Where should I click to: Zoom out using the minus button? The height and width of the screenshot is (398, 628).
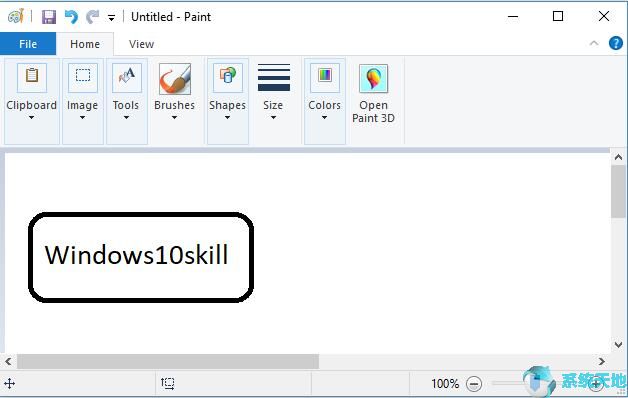tap(474, 384)
